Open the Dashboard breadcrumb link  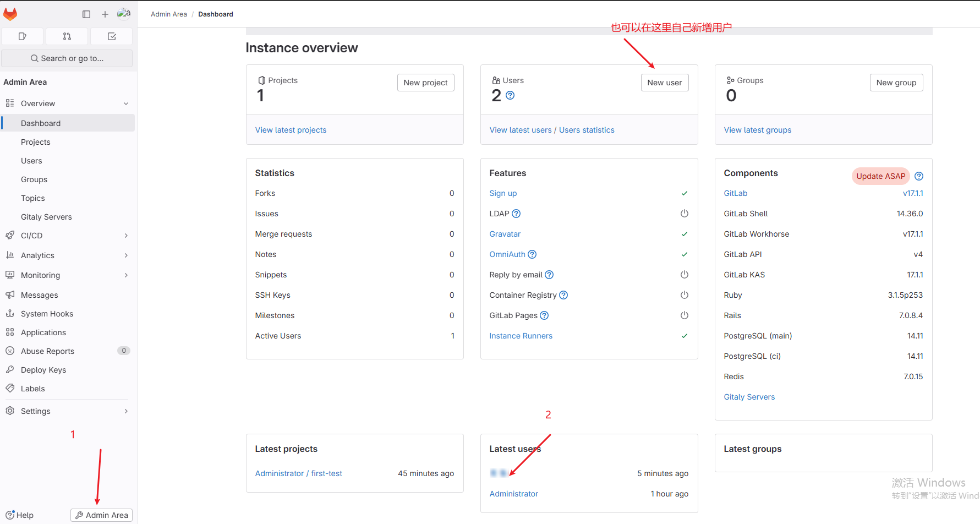(215, 14)
